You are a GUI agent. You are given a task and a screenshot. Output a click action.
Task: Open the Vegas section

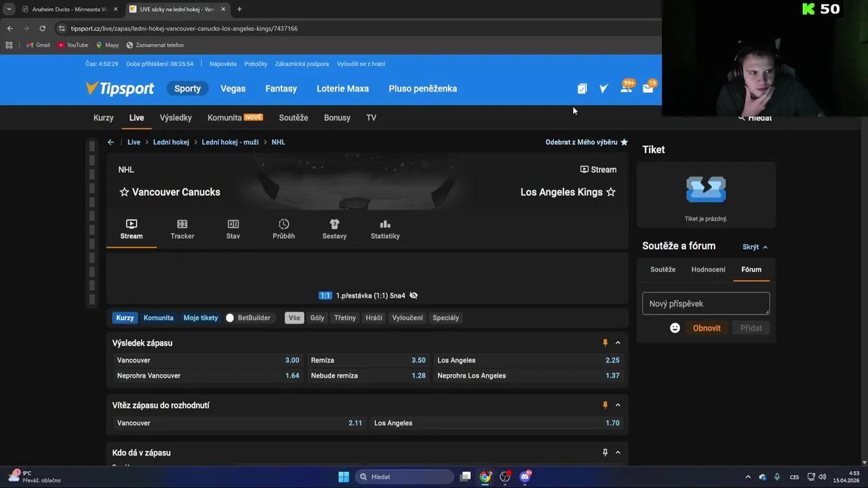pyautogui.click(x=233, y=89)
